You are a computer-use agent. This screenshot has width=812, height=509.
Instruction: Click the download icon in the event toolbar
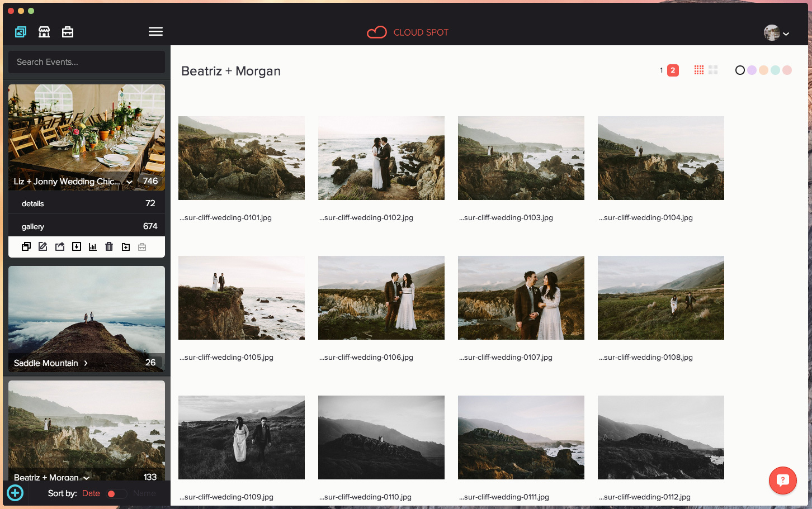[x=77, y=246]
